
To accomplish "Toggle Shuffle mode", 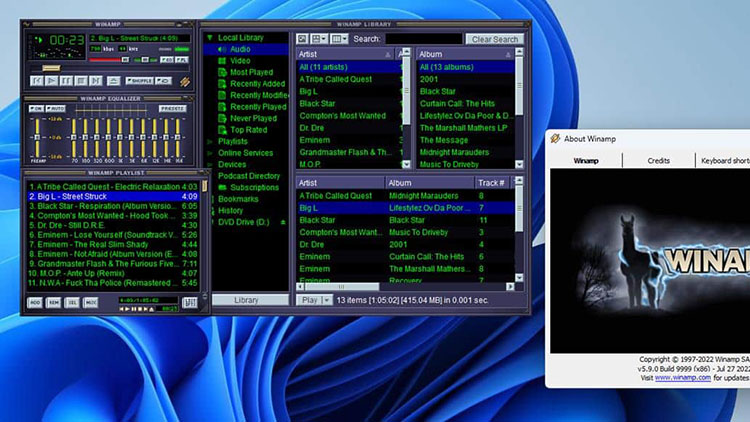I will tap(139, 81).
